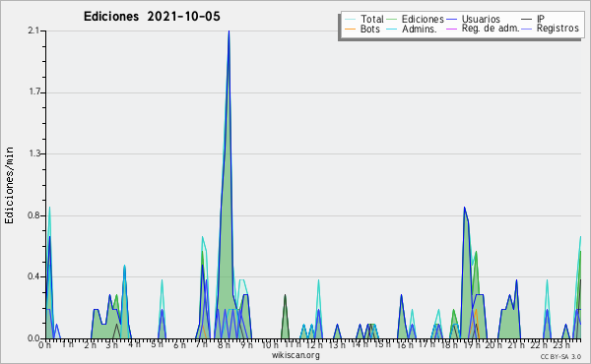The height and width of the screenshot is (364, 591).
Task: Click the CC BY-SA 3.0 license text
Action: 560,356
